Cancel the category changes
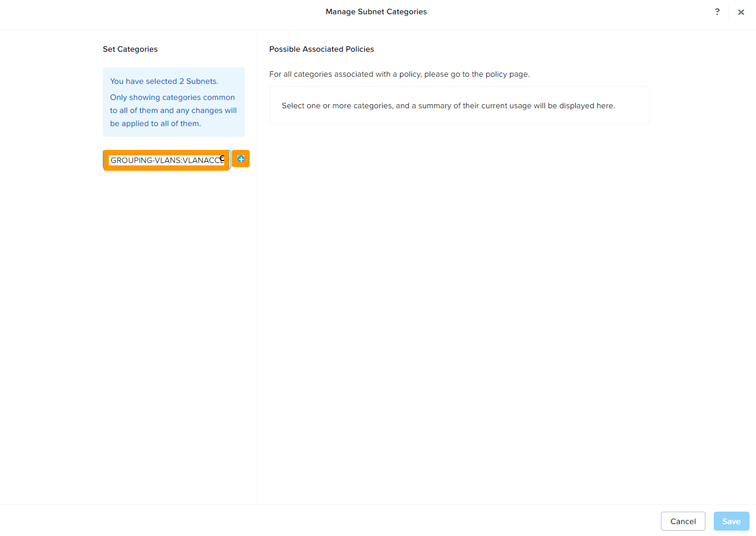Viewport: 756px width, 536px height. coord(683,521)
